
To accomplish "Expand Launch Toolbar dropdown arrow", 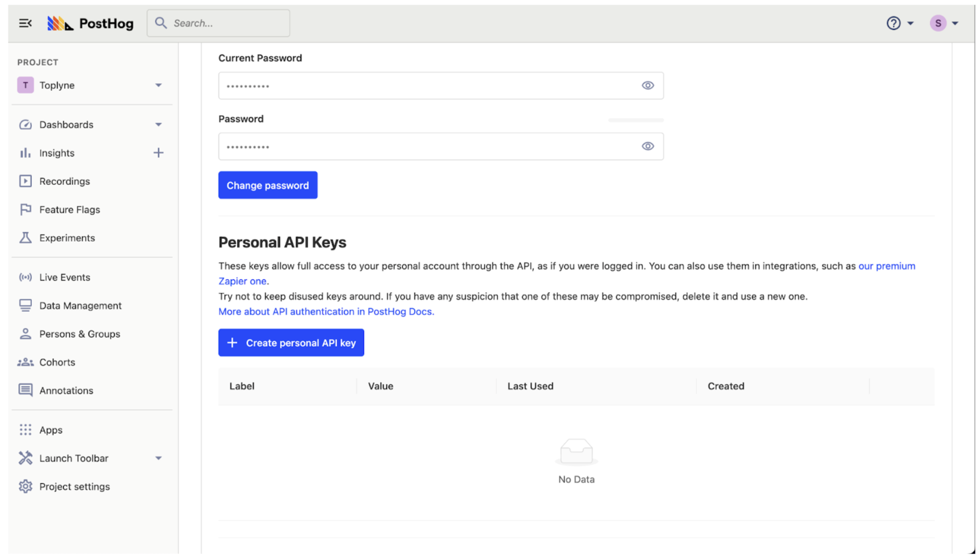I will (158, 458).
